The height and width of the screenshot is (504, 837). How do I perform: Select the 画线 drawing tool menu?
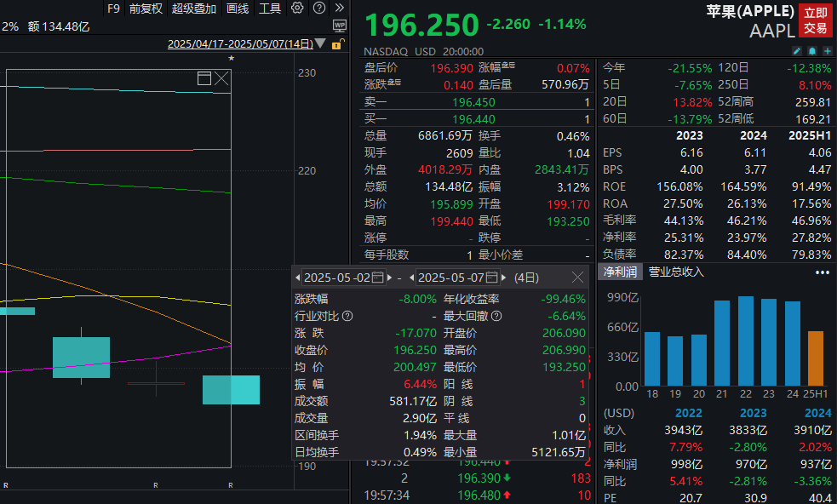click(x=238, y=9)
